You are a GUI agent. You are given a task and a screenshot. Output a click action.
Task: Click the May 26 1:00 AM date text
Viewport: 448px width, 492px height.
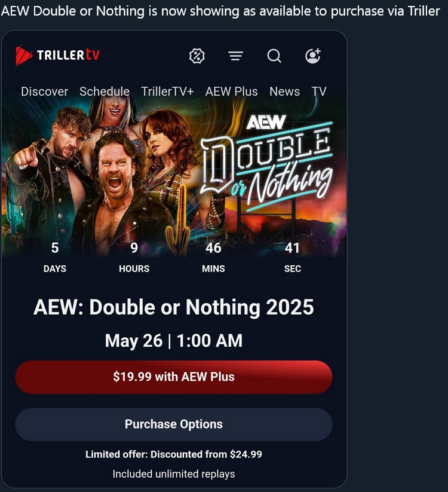174,341
